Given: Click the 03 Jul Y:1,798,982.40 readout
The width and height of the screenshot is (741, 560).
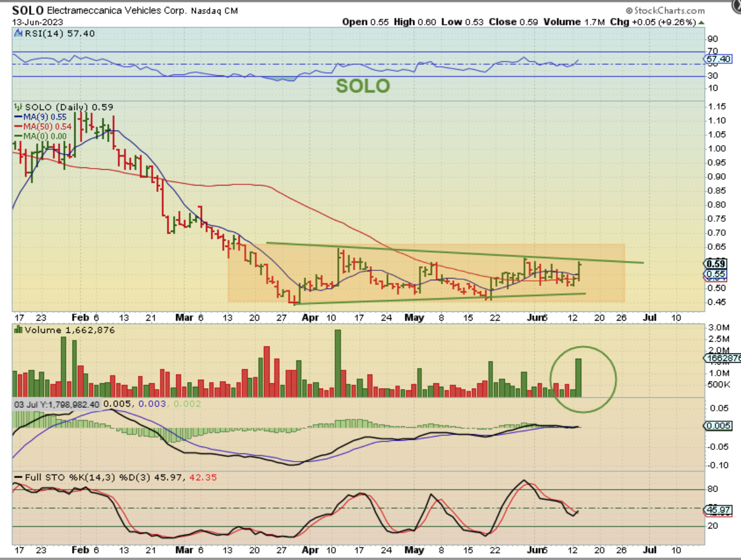Looking at the screenshot, I should click(x=57, y=404).
